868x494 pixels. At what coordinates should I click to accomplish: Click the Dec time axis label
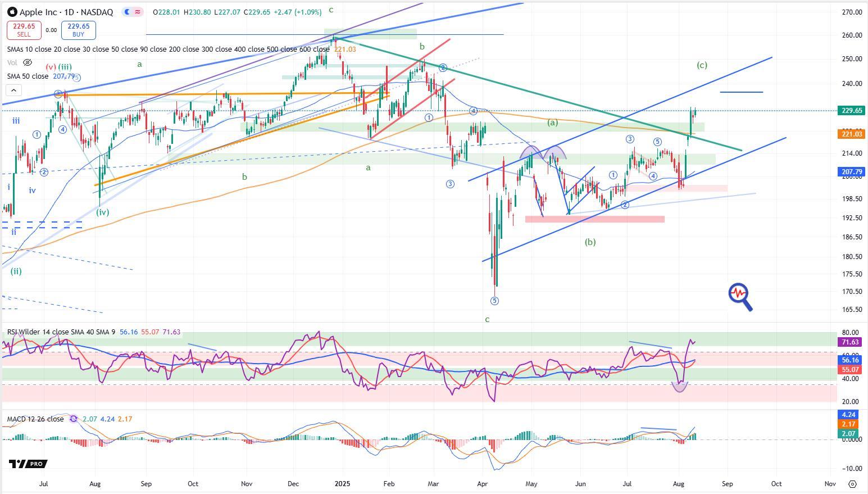click(293, 483)
